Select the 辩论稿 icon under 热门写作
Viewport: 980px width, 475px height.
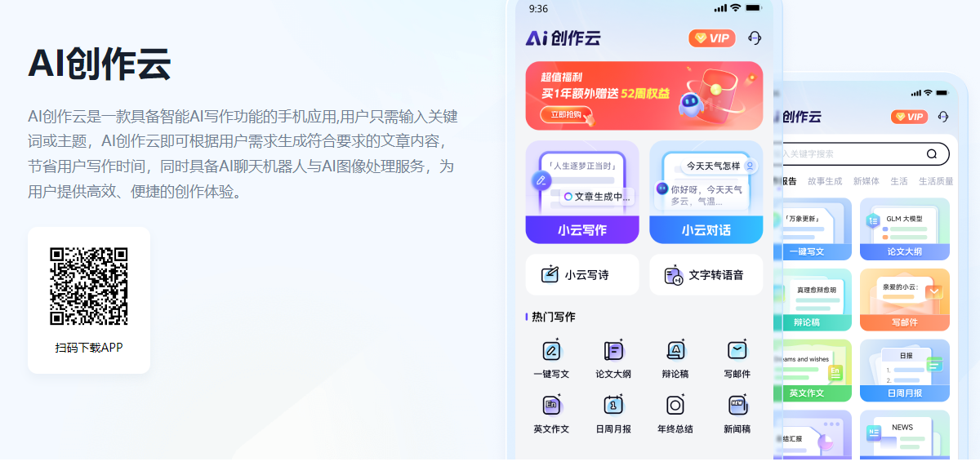tap(675, 350)
